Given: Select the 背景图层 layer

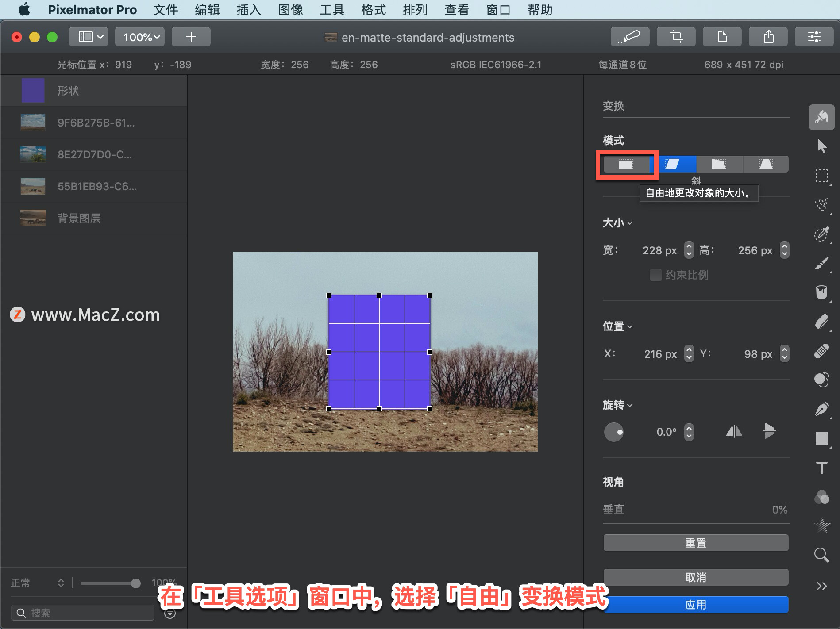Looking at the screenshot, I should point(94,218).
